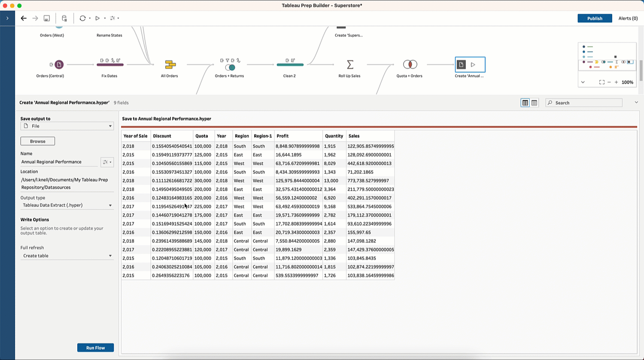
Task: Collapse the flow navigator chevron
Action: click(x=583, y=82)
